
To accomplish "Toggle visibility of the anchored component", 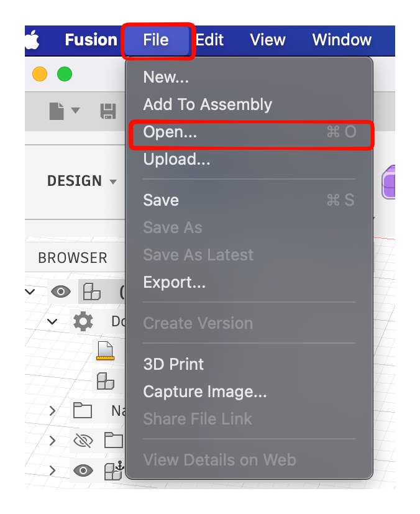I will pos(83,471).
